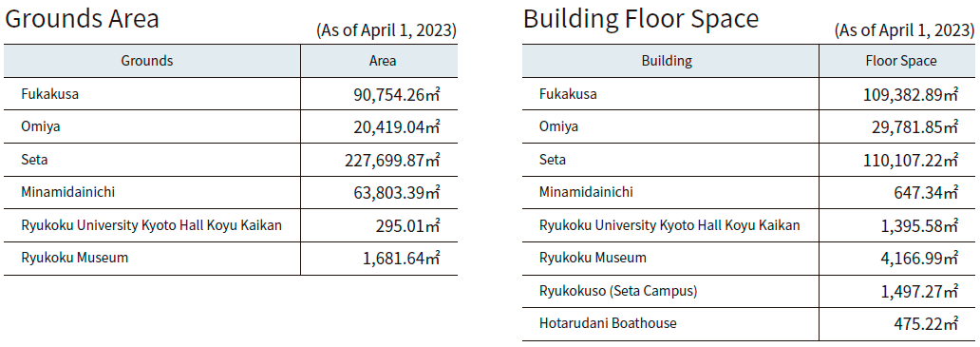
Task: Select the Area column header
Action: [380, 61]
